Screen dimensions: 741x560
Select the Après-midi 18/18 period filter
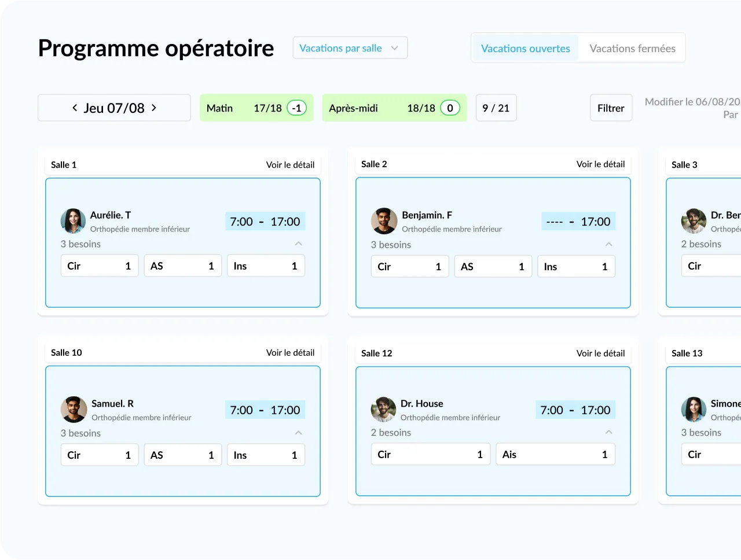coord(394,108)
